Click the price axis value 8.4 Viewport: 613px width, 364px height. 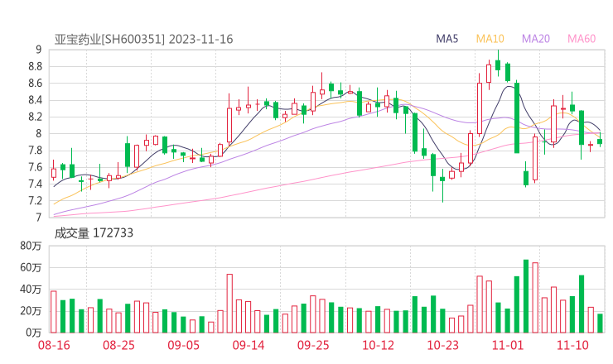click(35, 100)
